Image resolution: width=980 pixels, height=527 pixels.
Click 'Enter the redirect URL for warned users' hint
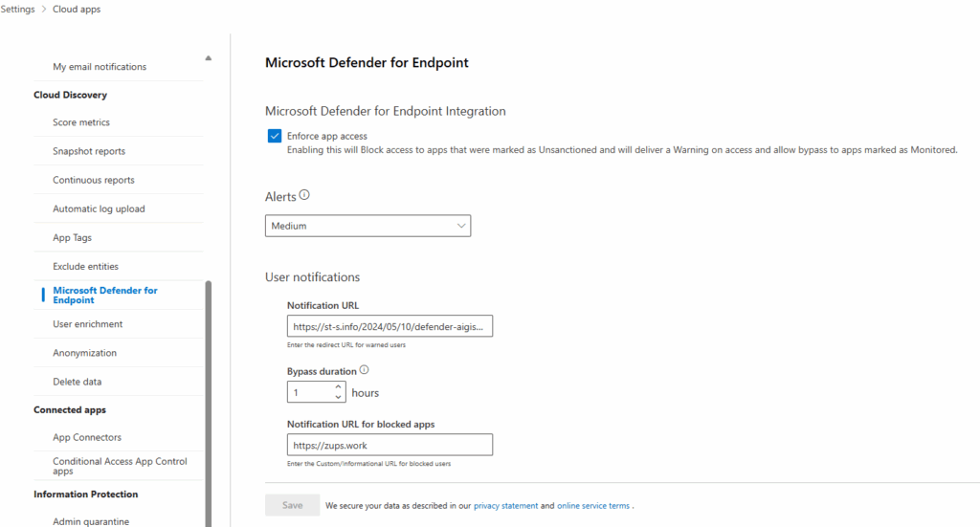point(346,344)
